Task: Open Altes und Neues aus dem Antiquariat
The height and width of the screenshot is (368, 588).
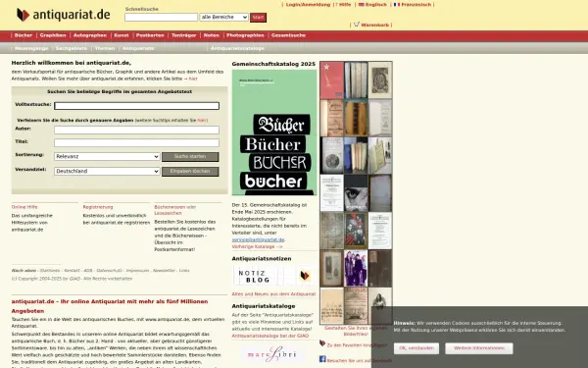Action: 273,294
